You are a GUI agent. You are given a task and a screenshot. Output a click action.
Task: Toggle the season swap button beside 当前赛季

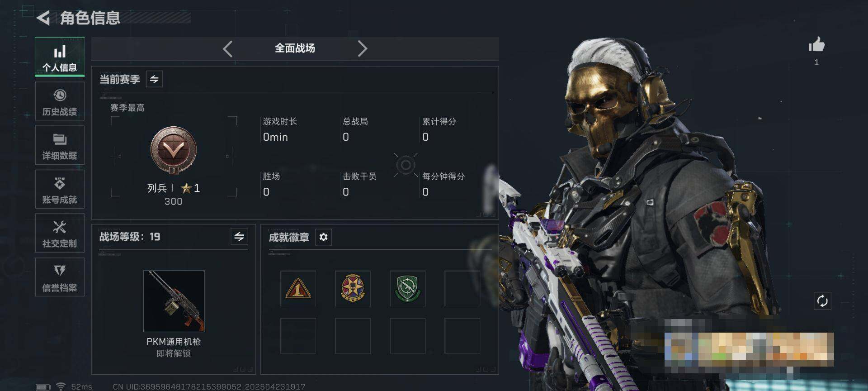pos(154,79)
